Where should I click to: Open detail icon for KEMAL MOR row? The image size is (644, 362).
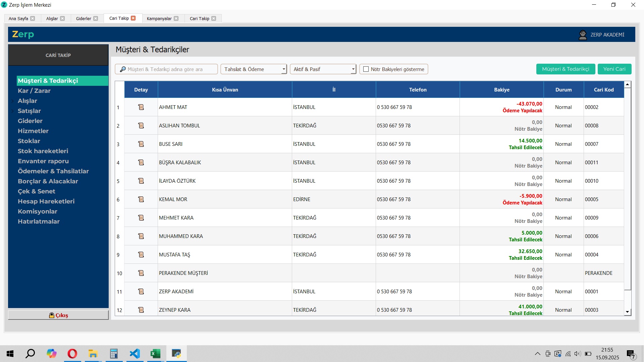tap(141, 199)
